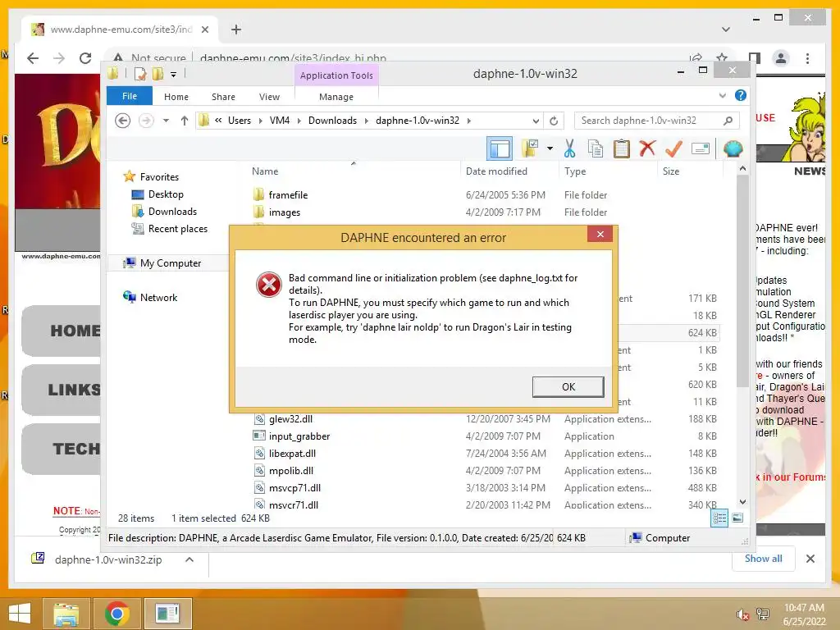
Task: Click OK in the DAPHNE error dialog
Action: click(x=568, y=387)
